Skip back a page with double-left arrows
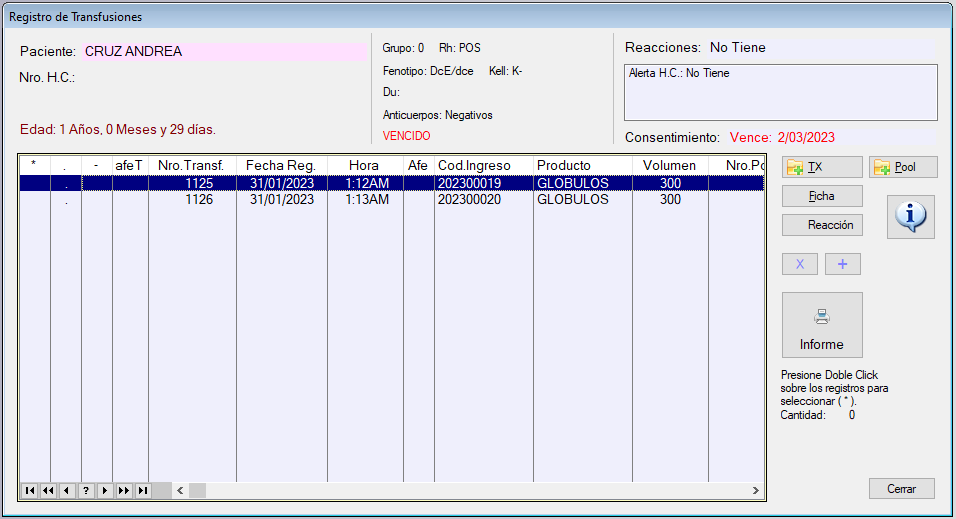 tap(48, 490)
